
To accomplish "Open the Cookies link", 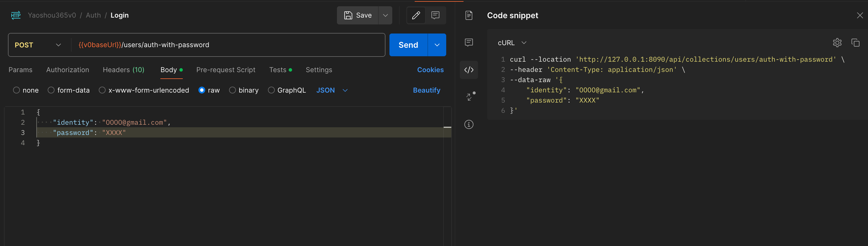I will click(x=430, y=70).
